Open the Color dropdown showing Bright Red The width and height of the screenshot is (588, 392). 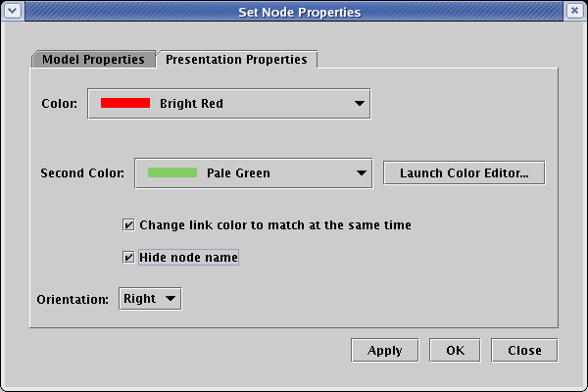(x=228, y=103)
